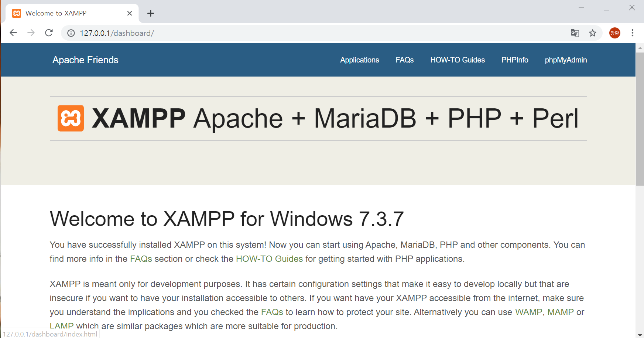Open the LAMP link
Screen dimensions: 644x338
pyautogui.click(x=62, y=326)
